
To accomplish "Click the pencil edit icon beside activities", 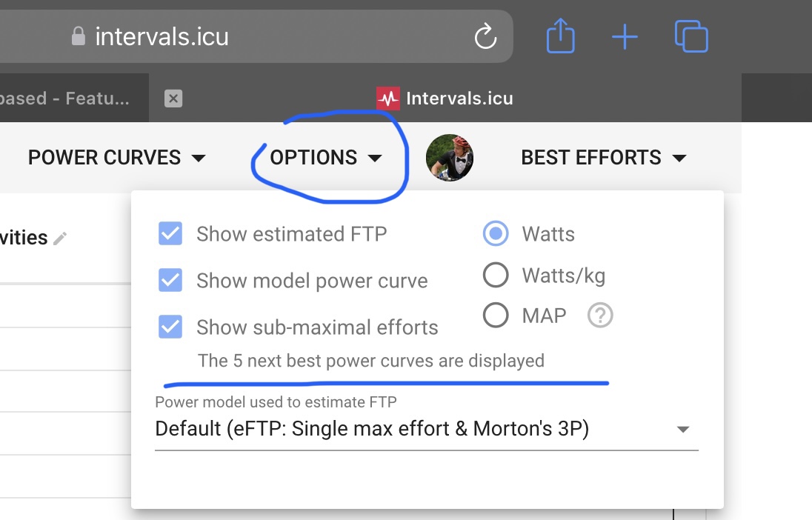I will pos(60,239).
